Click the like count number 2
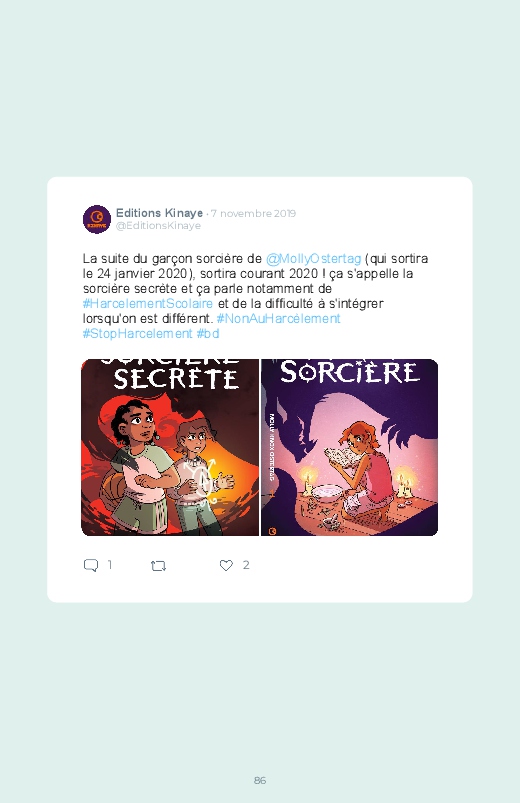Viewport: 520px width, 803px height. click(x=246, y=565)
